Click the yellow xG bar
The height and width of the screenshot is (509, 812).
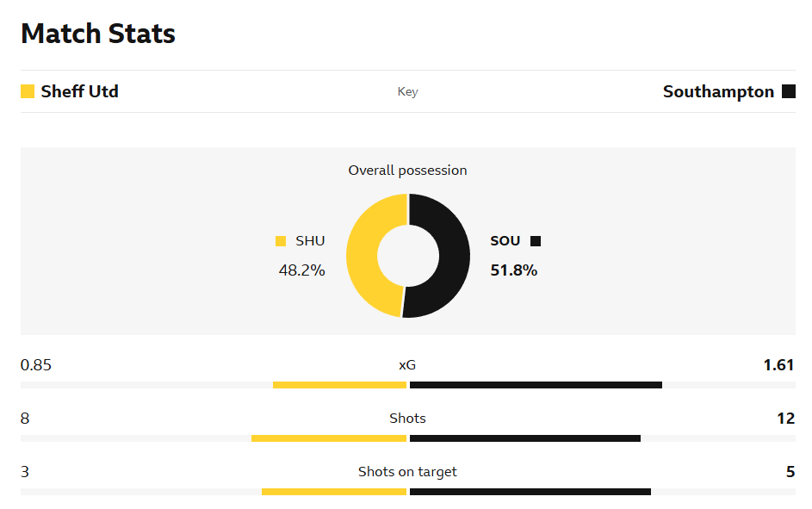pos(339,385)
